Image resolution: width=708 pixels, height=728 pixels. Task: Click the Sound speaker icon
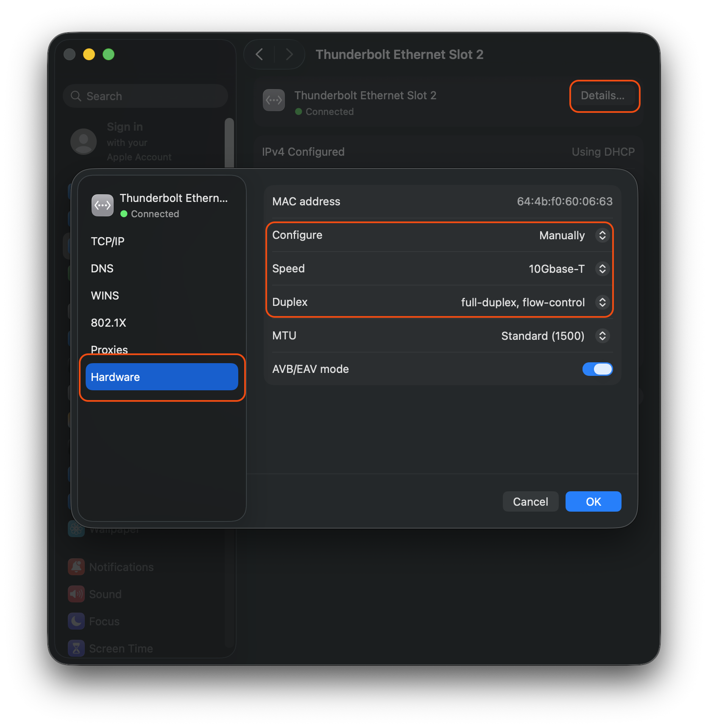pyautogui.click(x=76, y=594)
